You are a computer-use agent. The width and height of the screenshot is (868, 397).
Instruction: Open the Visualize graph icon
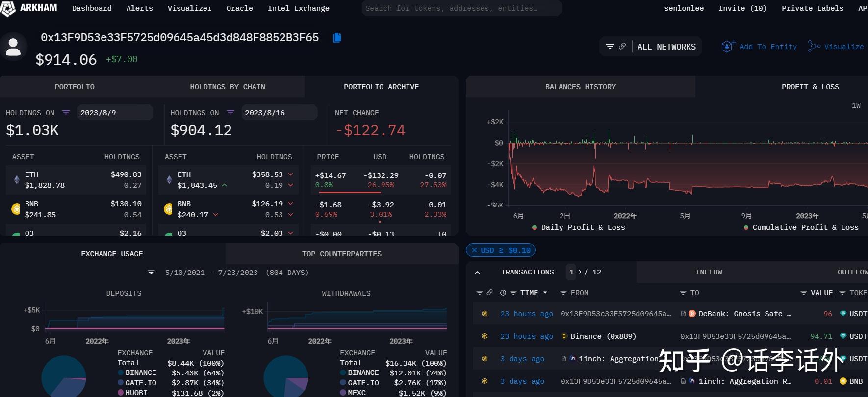click(814, 47)
